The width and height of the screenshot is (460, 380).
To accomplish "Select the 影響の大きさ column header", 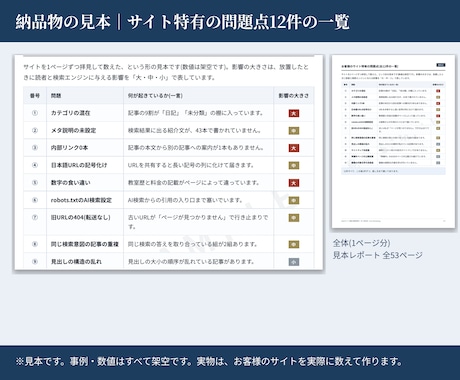I will click(294, 96).
